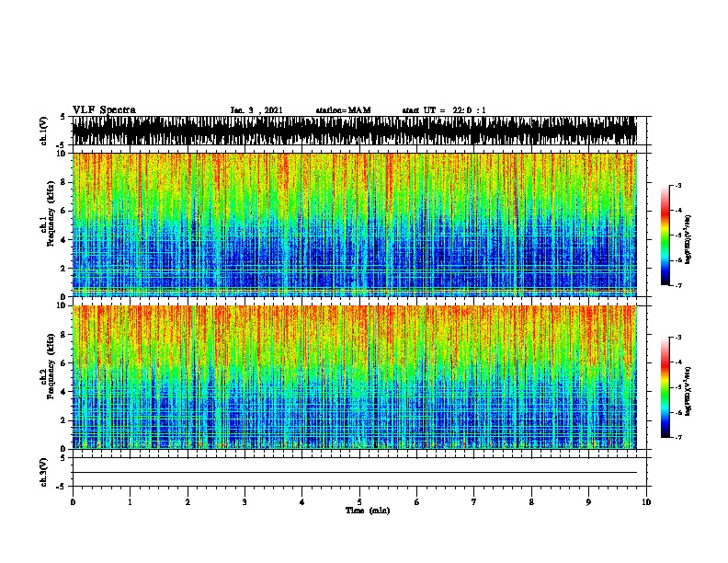
Task: Click the ch.2 spectrogram color bar
Action: (x=665, y=387)
